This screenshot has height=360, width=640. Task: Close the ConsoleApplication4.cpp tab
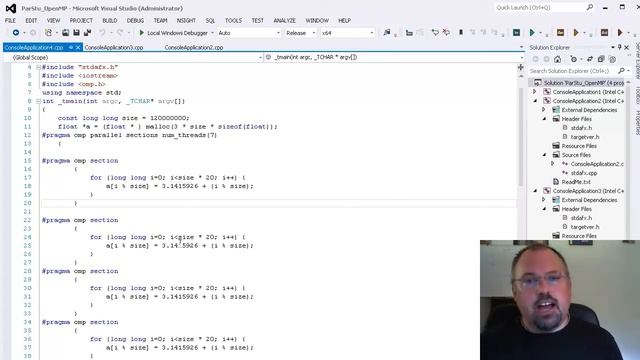click(x=78, y=47)
